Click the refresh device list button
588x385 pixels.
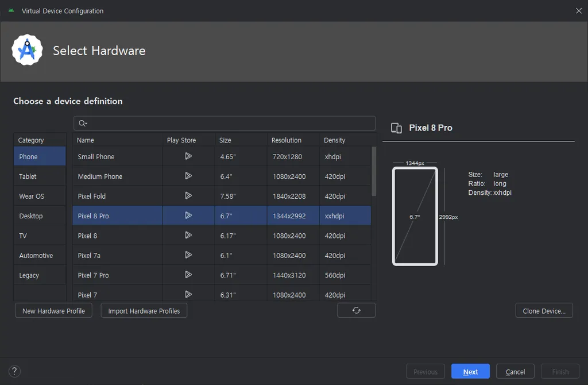tap(356, 310)
